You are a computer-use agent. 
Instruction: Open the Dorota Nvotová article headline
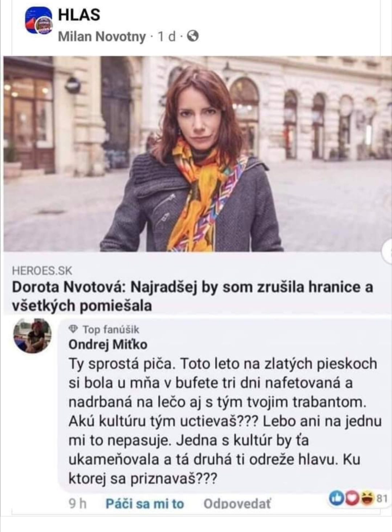[192, 296]
